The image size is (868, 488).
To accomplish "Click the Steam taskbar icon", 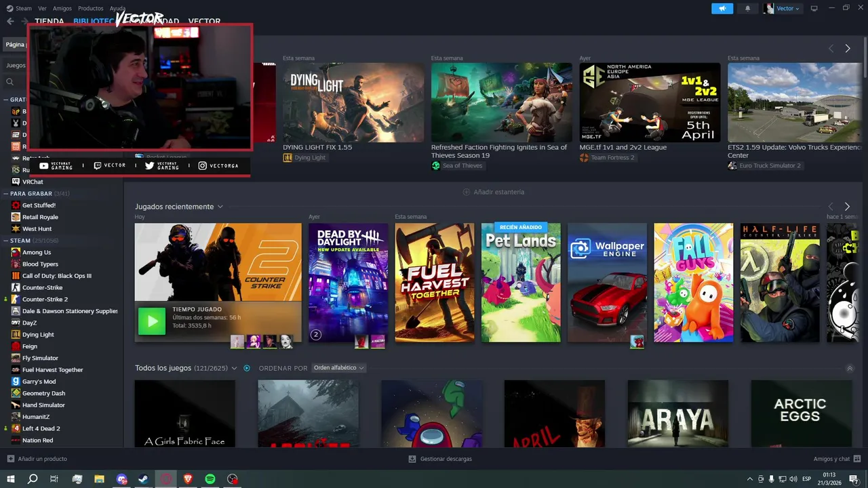I will pyautogui.click(x=144, y=479).
